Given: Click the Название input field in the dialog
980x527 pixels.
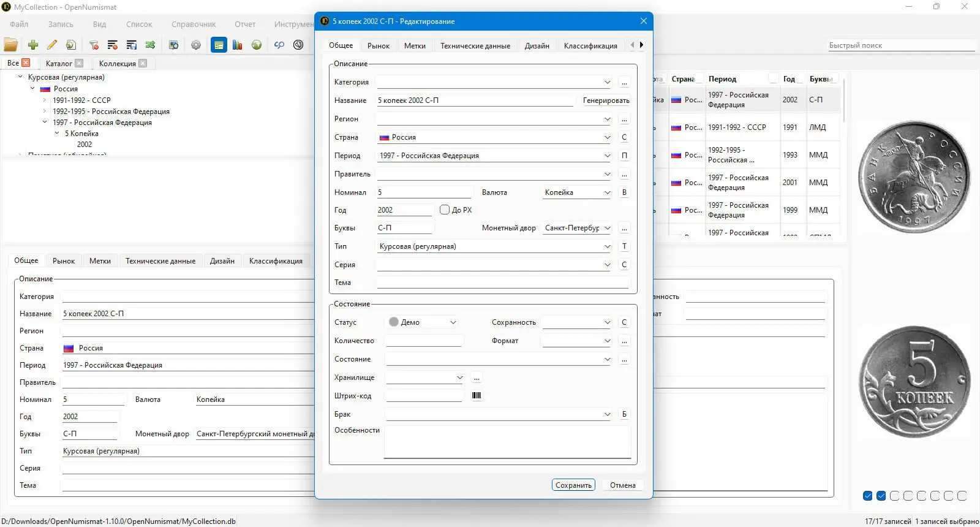Looking at the screenshot, I should (x=475, y=100).
